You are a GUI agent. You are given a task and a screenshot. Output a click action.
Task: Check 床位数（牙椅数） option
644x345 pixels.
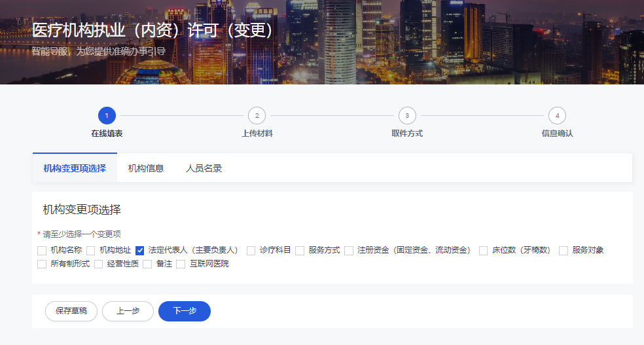point(484,251)
